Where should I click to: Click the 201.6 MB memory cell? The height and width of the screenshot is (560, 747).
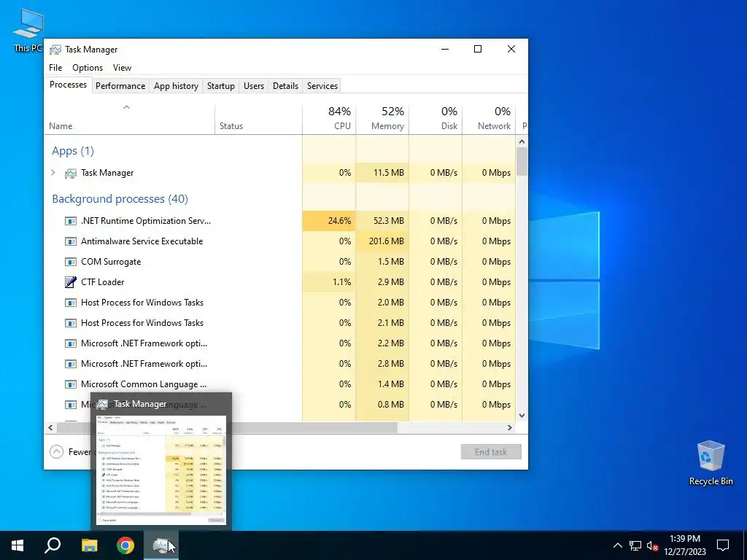(x=382, y=241)
